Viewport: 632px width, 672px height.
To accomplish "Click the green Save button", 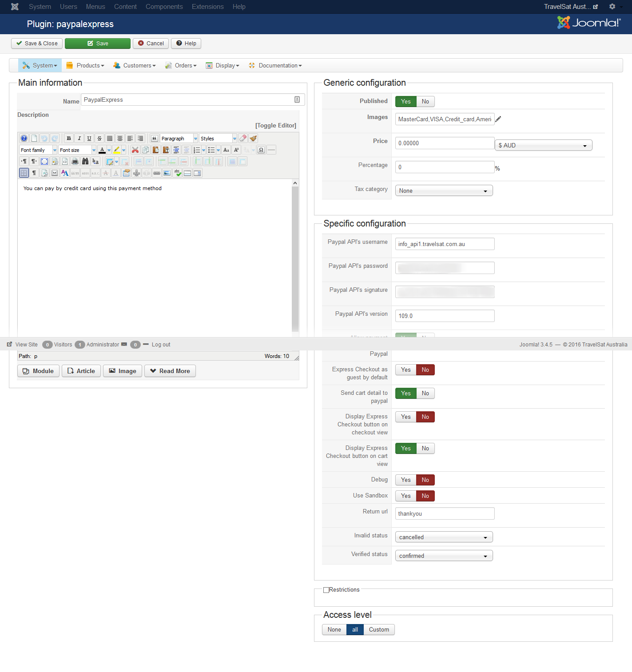I will (x=98, y=44).
